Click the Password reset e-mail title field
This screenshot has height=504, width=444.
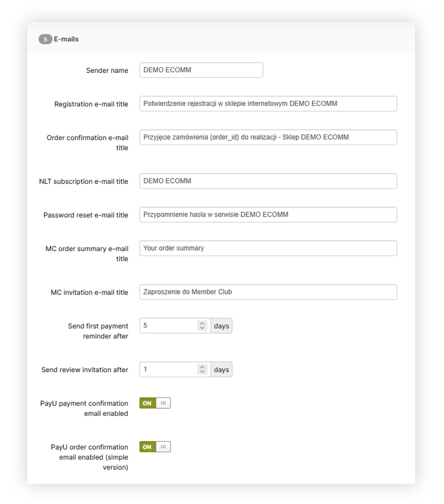(268, 214)
